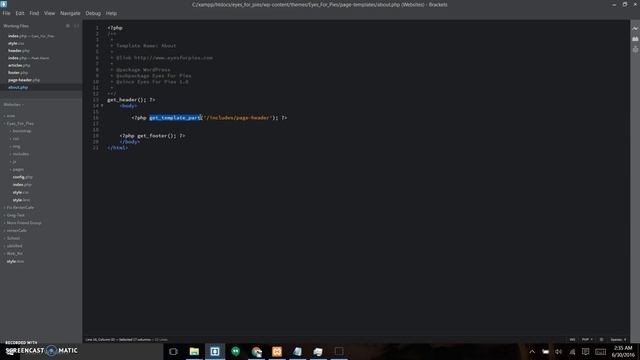Select articles.php in Working Files
Screen dimensions: 640x360
[19, 65]
